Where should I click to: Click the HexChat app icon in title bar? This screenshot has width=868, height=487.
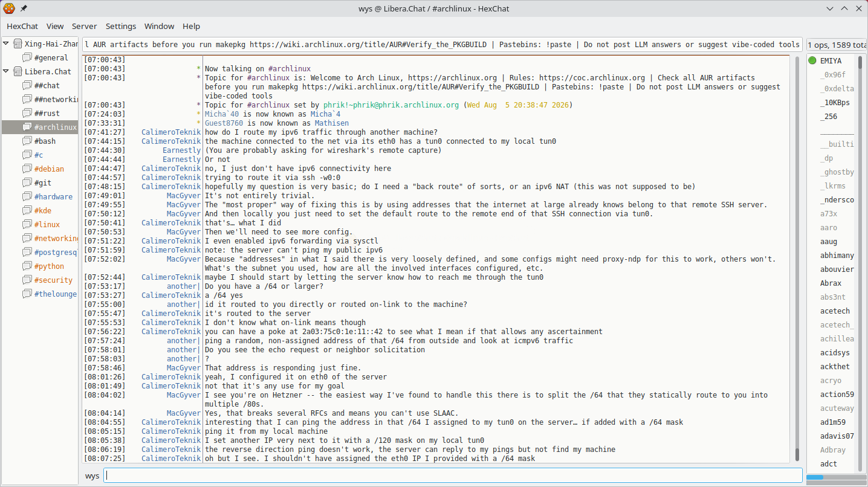click(x=9, y=8)
